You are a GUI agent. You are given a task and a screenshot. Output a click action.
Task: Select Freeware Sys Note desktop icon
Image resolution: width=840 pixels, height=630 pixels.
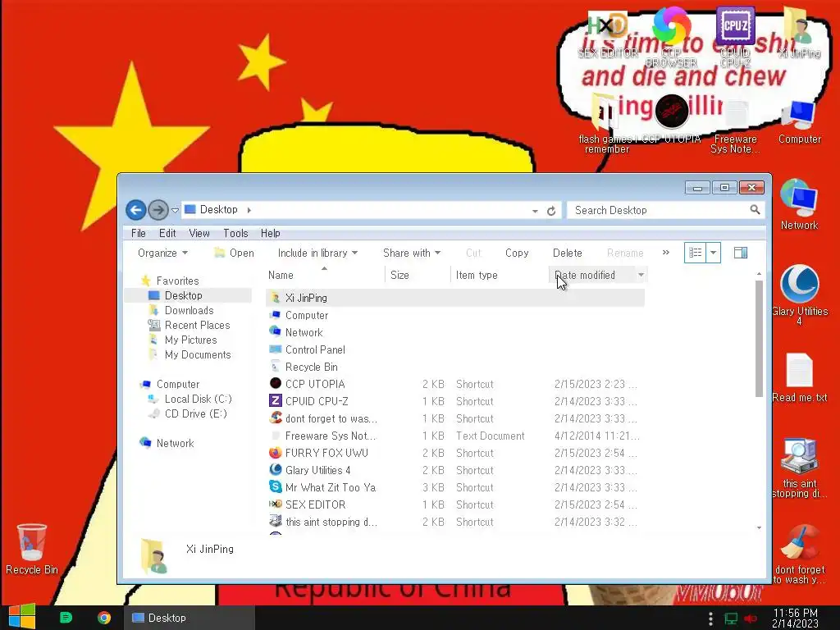click(735, 127)
